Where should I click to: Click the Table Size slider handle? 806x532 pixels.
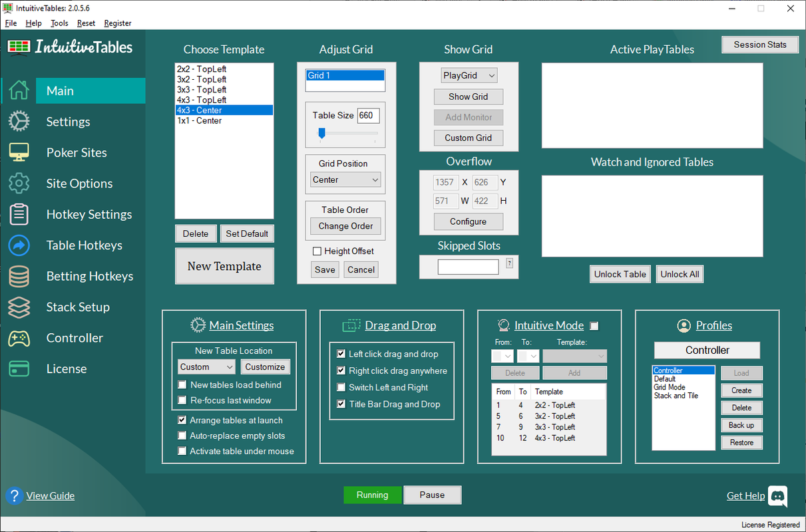[321, 133]
